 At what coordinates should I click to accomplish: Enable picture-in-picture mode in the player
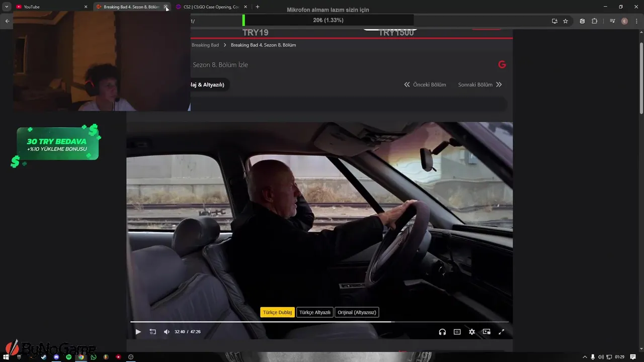click(487, 332)
